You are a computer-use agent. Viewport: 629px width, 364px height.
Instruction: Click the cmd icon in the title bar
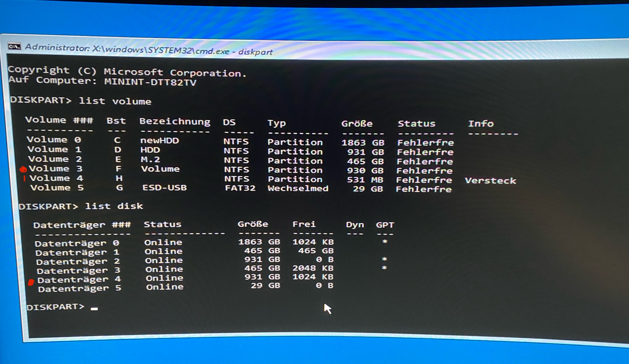[14, 47]
